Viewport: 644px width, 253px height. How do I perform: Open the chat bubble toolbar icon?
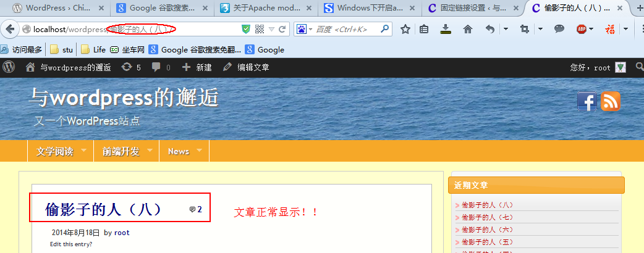coord(559,29)
